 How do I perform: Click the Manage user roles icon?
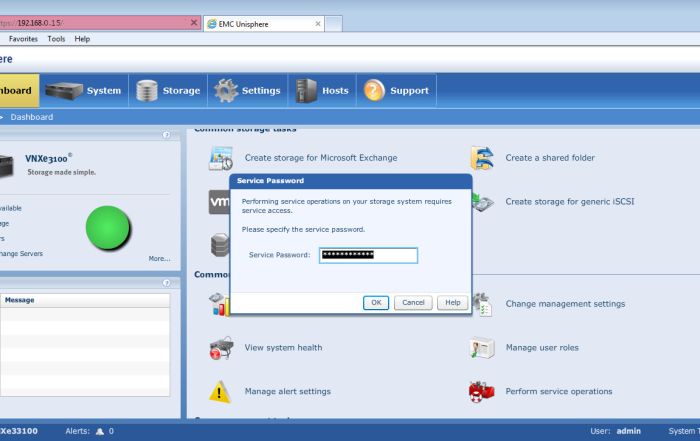click(x=481, y=348)
